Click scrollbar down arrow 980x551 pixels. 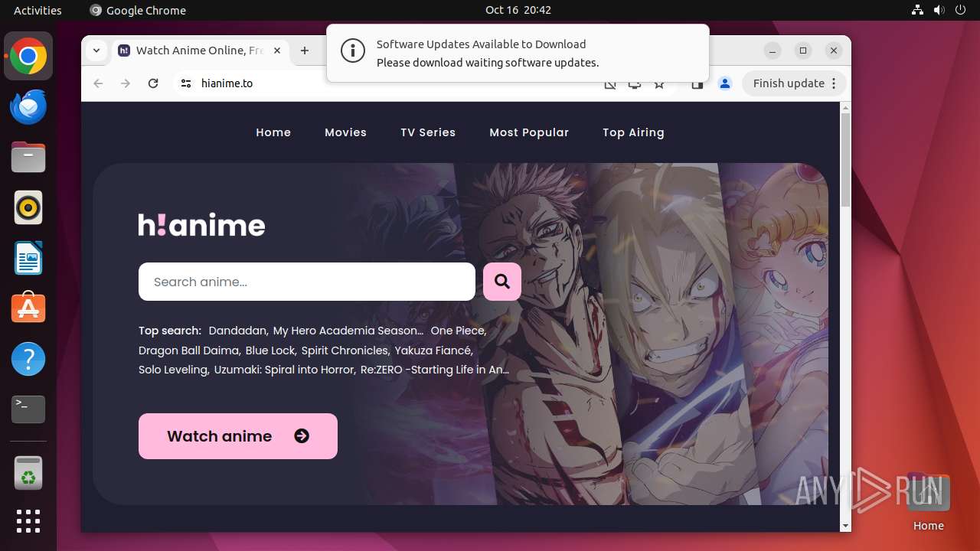[845, 527]
